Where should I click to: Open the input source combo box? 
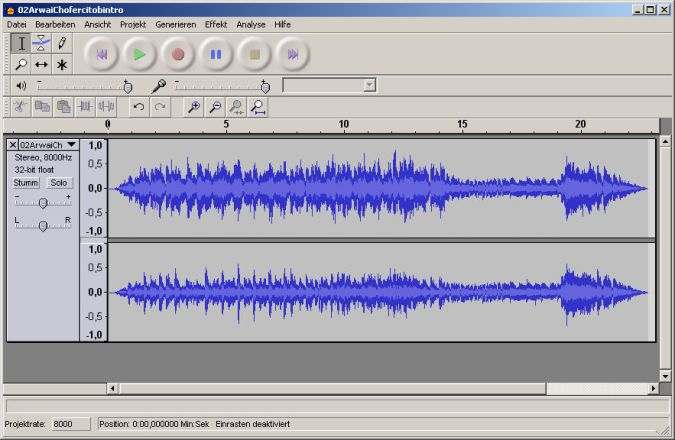[329, 85]
